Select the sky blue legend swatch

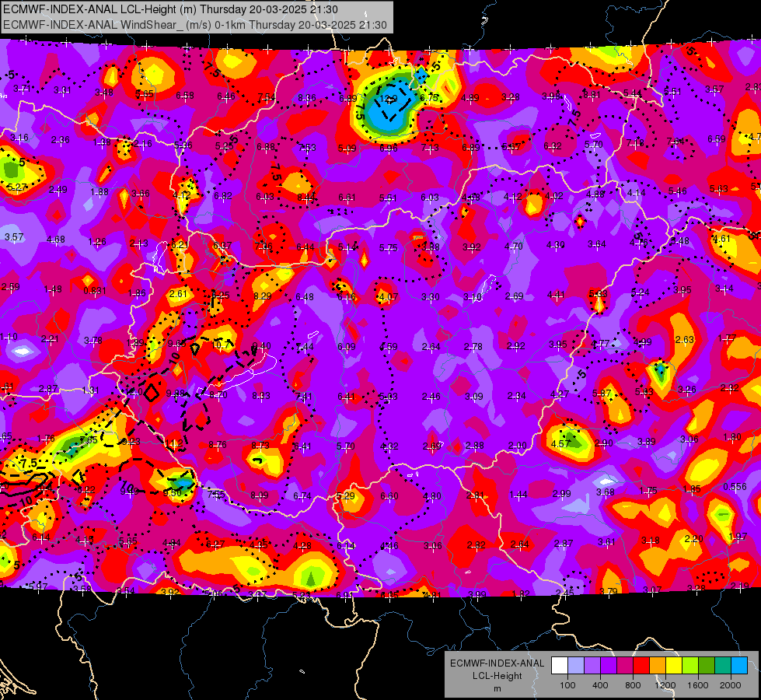pos(739,666)
